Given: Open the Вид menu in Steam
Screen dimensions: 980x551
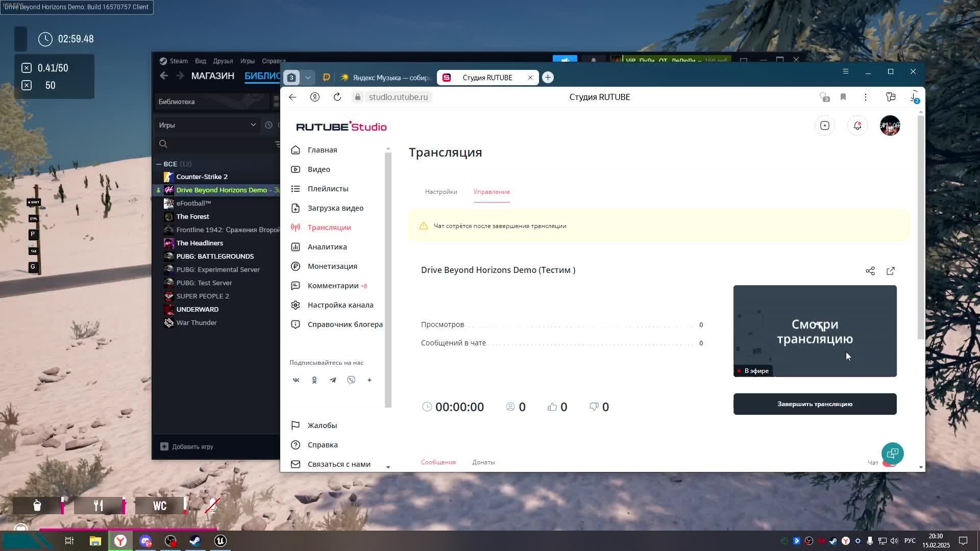Looking at the screenshot, I should click(201, 61).
